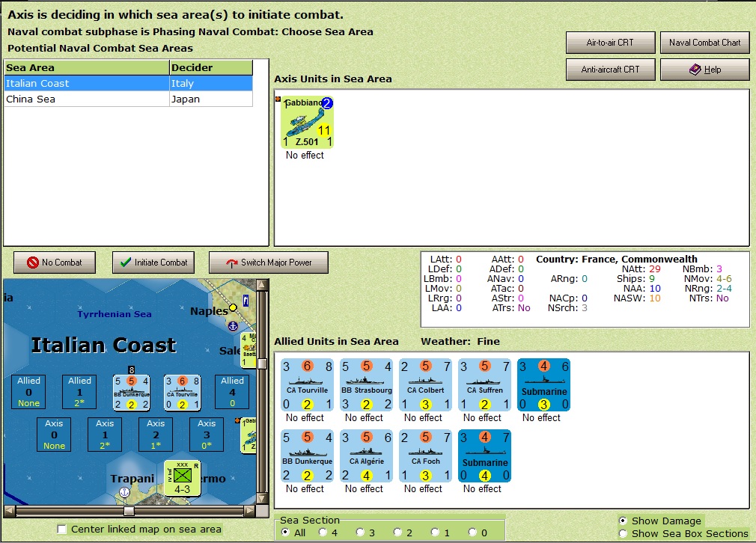Select the Submarine counter rated 3-4-7

[x=484, y=455]
